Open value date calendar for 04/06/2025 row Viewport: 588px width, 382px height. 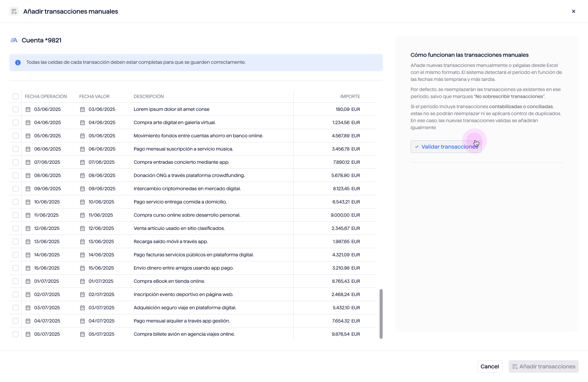coord(82,123)
